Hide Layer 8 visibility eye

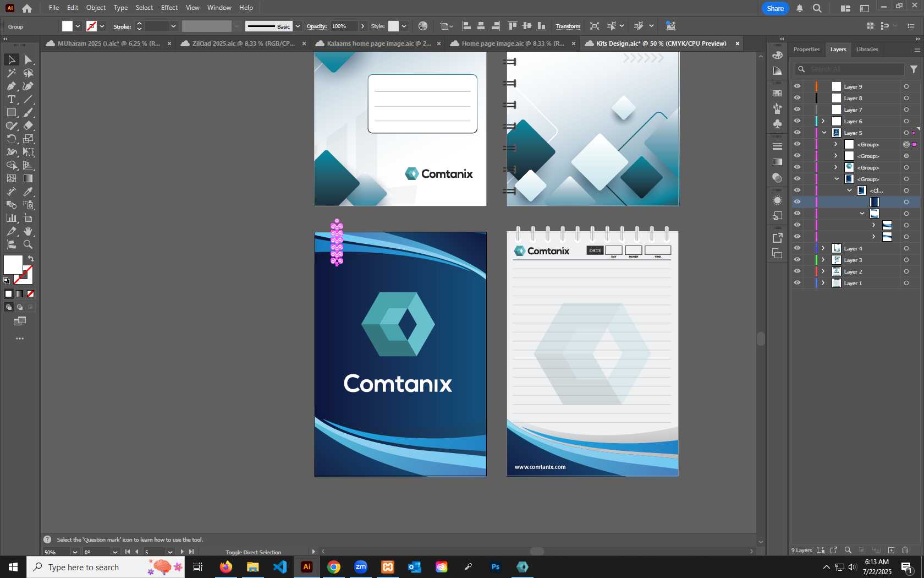797,98
